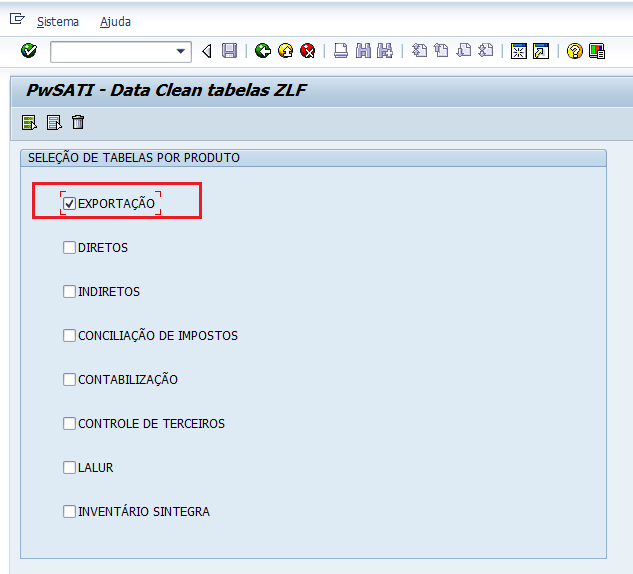
Task: Click the Create new session icon
Action: click(519, 51)
